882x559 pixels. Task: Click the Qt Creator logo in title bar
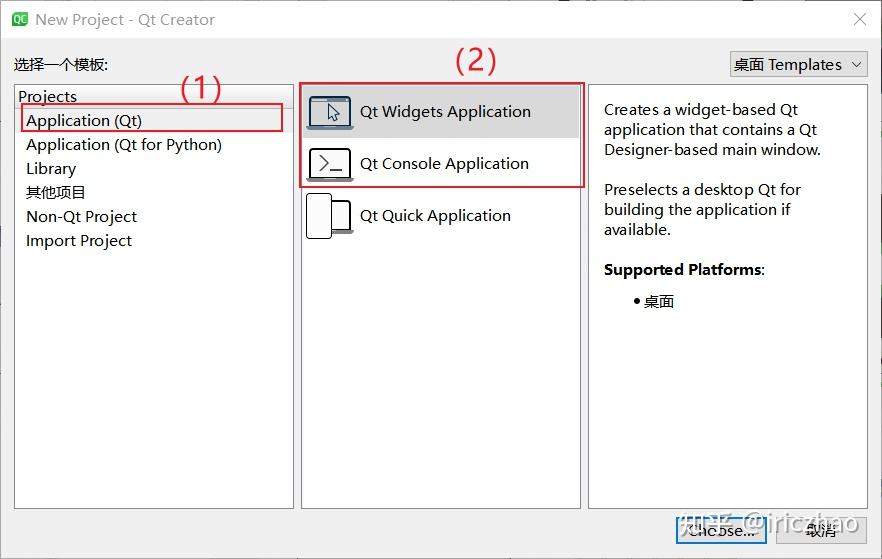click(x=19, y=19)
